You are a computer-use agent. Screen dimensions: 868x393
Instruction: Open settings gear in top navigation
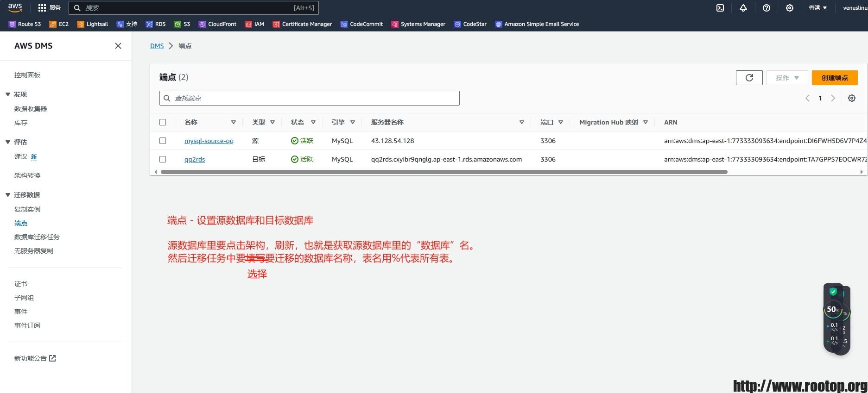click(790, 8)
